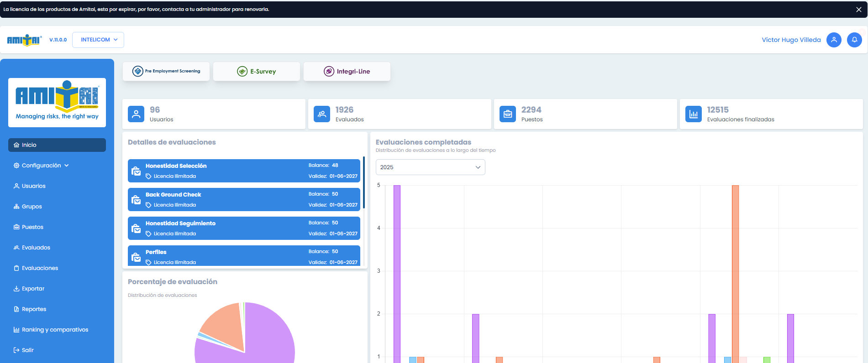868x363 pixels.
Task: Click the Puestos briefcase stat icon
Action: 508,114
